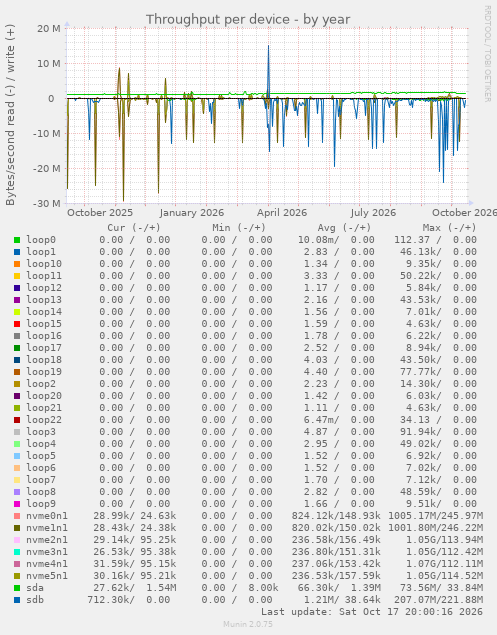This screenshot has height=635, width=497.
Task: Click the 'loop11' legend label
Action: pos(44,276)
